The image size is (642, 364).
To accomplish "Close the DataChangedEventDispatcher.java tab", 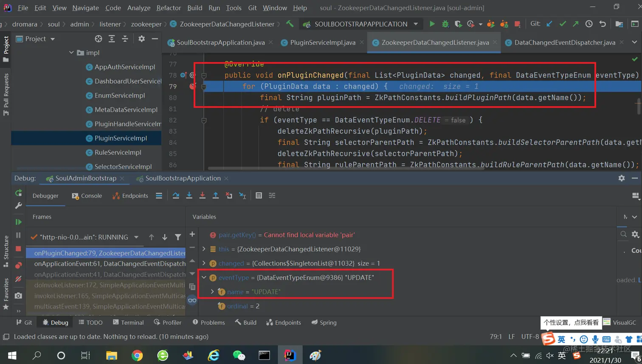I will click(x=622, y=42).
